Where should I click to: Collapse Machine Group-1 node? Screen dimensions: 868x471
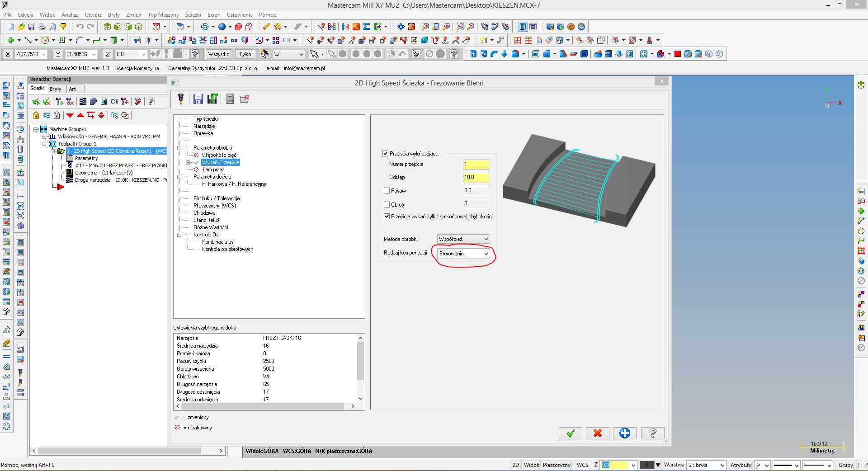point(35,129)
